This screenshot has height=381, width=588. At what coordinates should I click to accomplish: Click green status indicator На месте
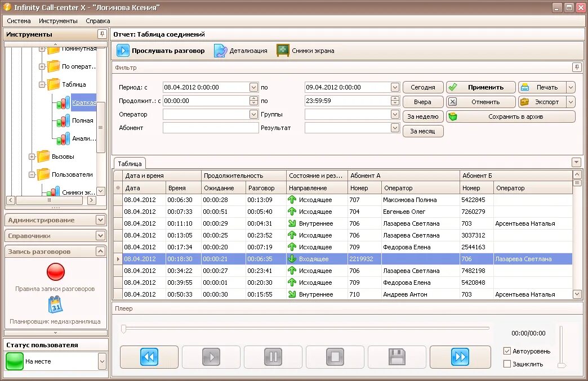point(15,361)
